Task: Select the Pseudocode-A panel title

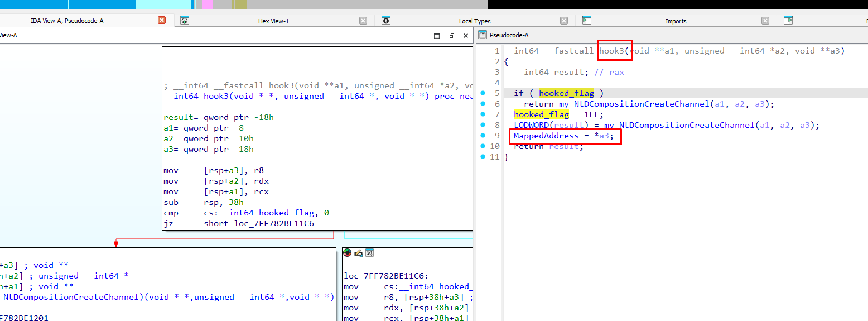Action: pyautogui.click(x=509, y=35)
